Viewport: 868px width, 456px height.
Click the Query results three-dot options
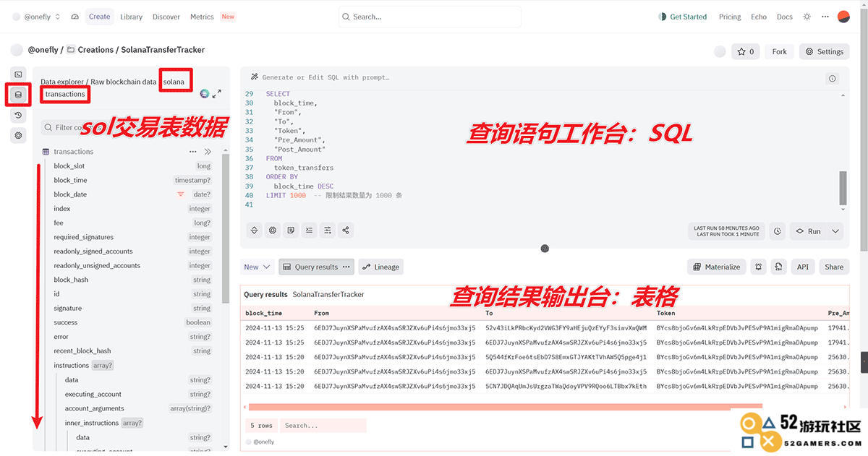(346, 267)
